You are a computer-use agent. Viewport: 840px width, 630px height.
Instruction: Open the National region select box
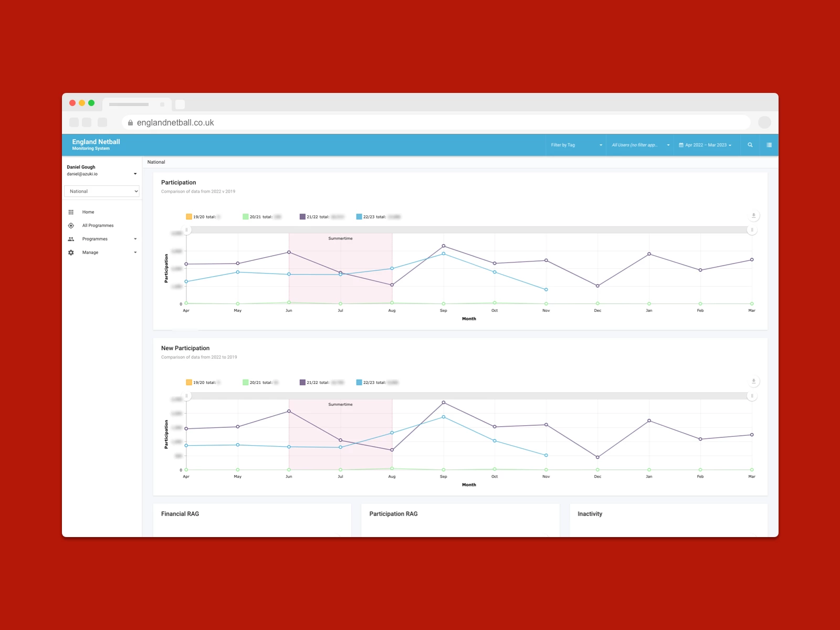coord(102,191)
